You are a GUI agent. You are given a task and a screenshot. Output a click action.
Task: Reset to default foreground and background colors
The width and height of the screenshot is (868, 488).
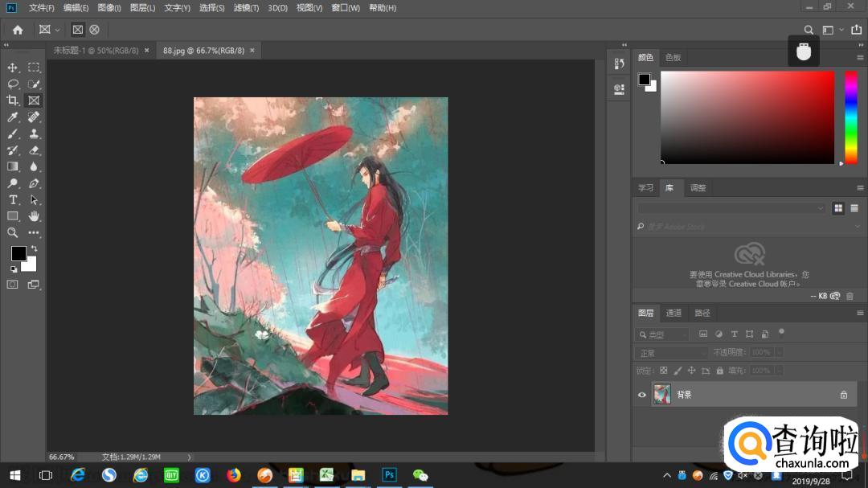pyautogui.click(x=14, y=269)
